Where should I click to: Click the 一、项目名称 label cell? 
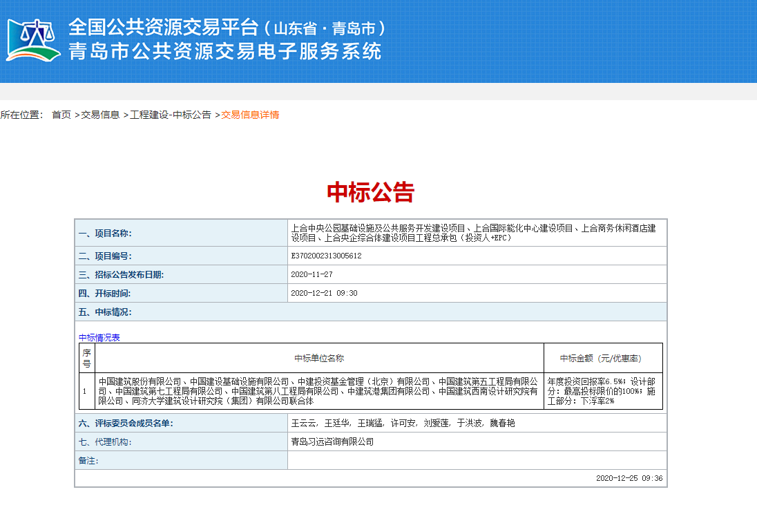coord(182,233)
